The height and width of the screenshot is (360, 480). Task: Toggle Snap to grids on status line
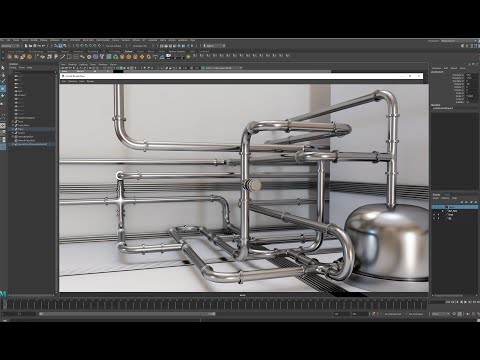(x=77, y=46)
